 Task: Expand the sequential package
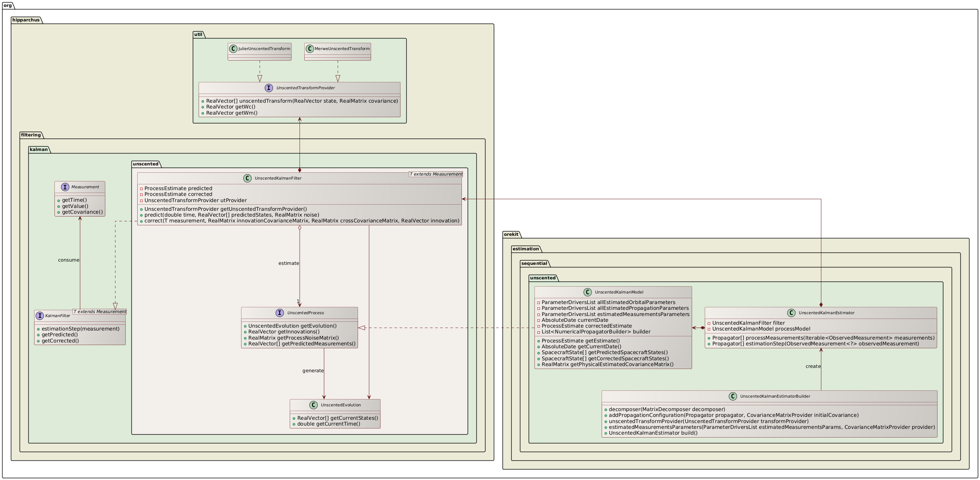[x=534, y=263]
